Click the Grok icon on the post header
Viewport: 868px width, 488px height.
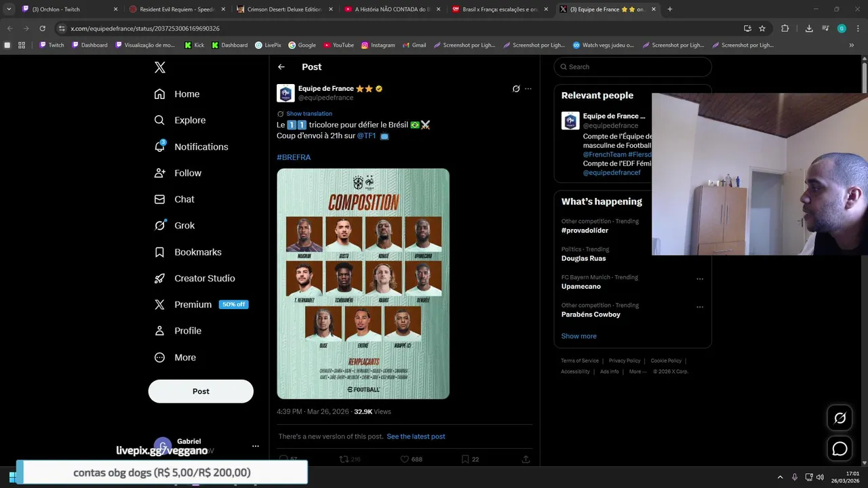point(516,89)
